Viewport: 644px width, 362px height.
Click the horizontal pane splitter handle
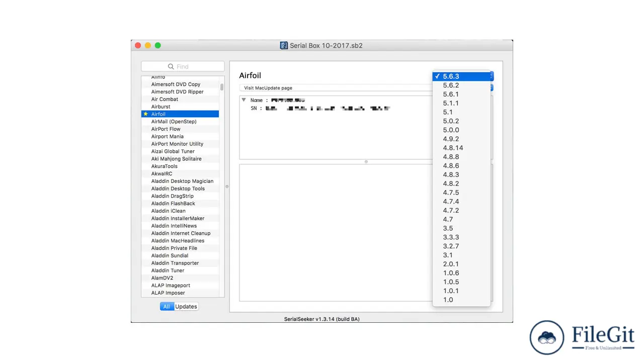(x=366, y=162)
